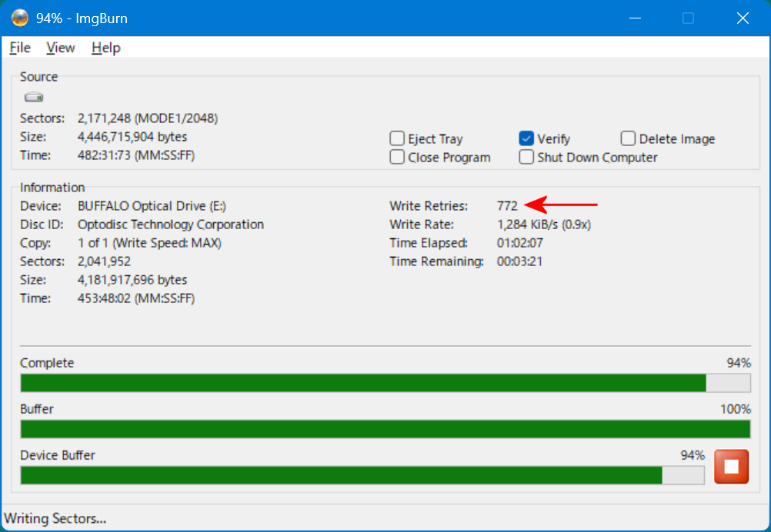Close the ImgBurn window
This screenshot has width=771, height=532.
point(743,18)
